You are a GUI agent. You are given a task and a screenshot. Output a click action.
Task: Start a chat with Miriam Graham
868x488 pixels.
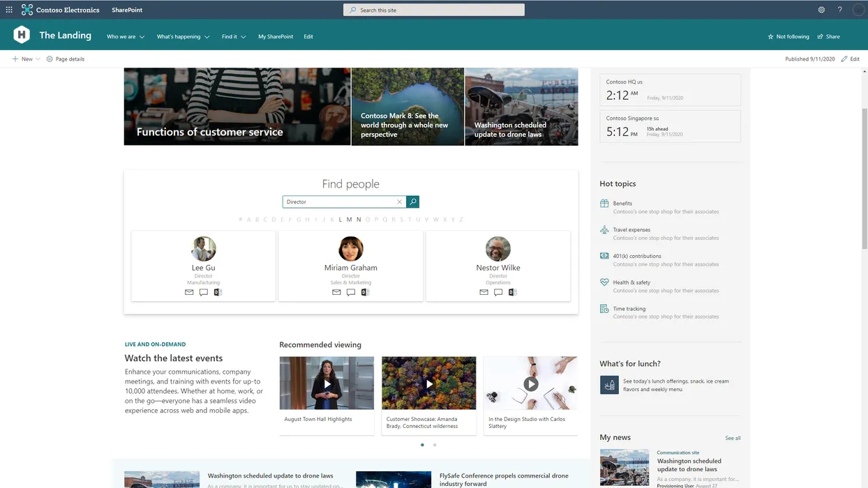point(351,292)
